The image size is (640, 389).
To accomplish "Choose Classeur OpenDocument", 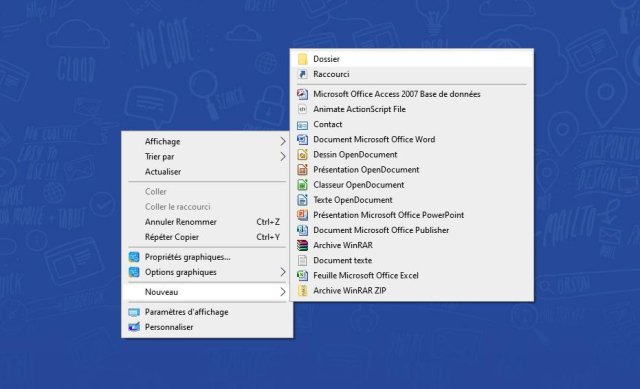I will click(412, 185).
